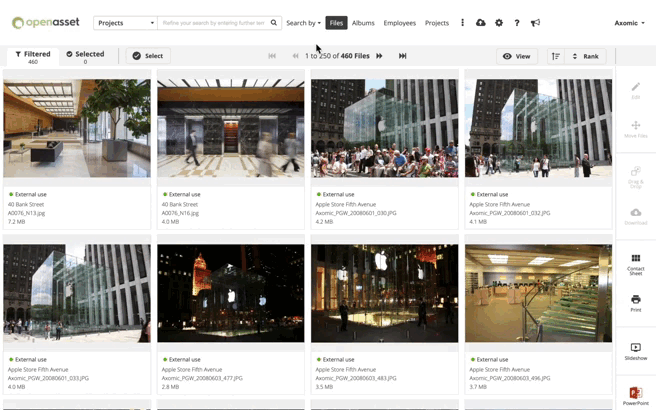The width and height of the screenshot is (656, 410).
Task: Open thumbnail Axomic_PGW_20080601_030.JPG
Action: (384, 128)
